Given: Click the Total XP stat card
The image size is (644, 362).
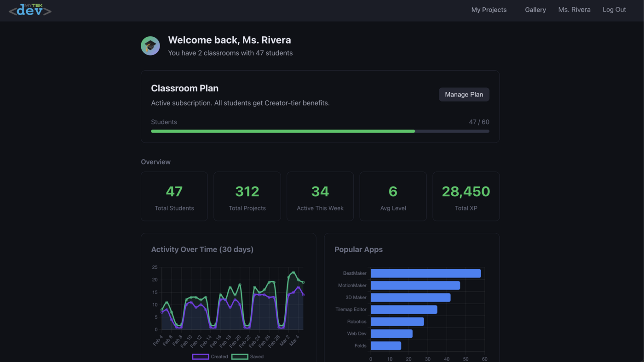Looking at the screenshot, I should click(466, 196).
